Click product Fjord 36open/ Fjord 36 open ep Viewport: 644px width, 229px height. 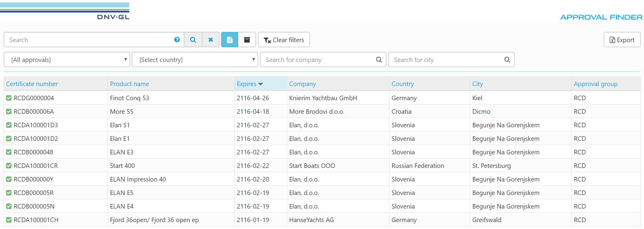[x=154, y=220]
